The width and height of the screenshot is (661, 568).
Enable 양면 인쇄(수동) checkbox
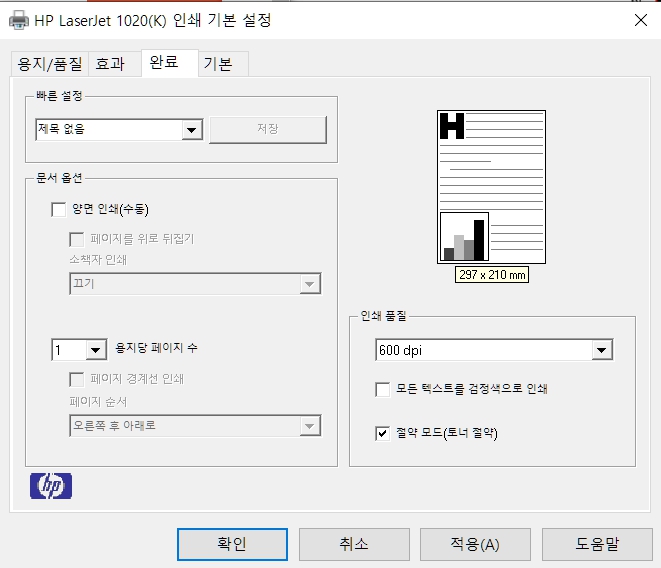click(59, 209)
